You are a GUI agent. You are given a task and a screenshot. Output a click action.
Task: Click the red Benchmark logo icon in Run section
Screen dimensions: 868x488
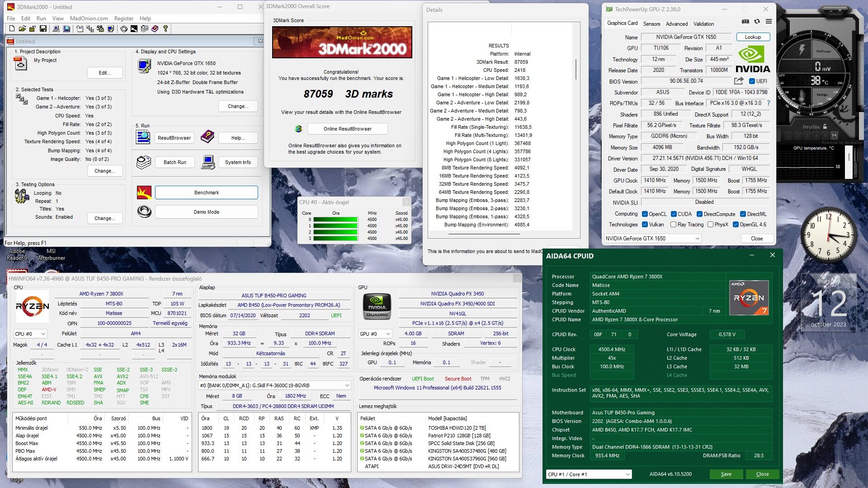pos(144,192)
